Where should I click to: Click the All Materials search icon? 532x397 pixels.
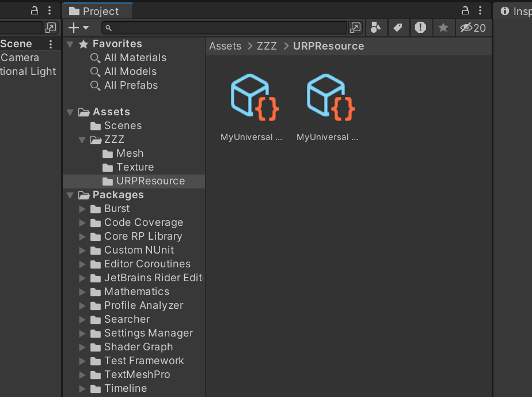tap(96, 58)
